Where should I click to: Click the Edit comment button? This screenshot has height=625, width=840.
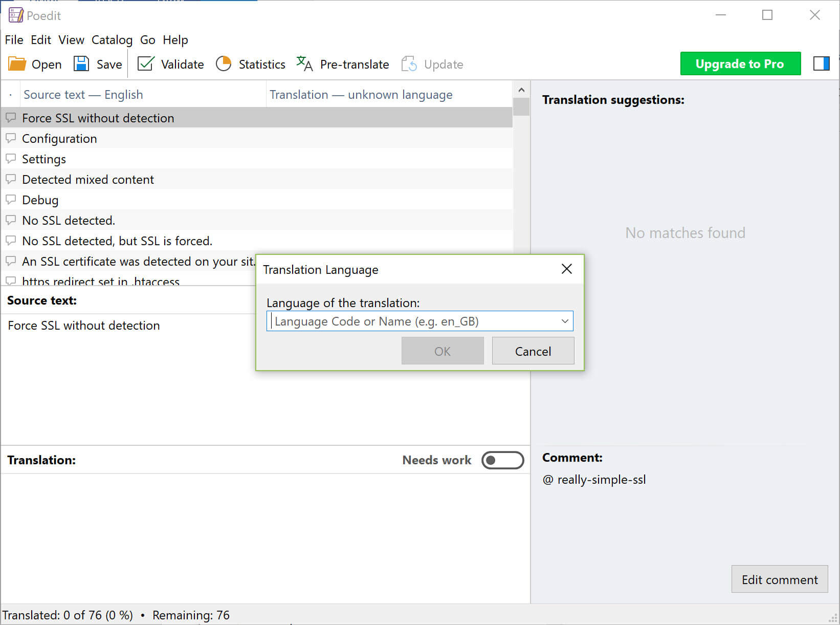point(780,579)
